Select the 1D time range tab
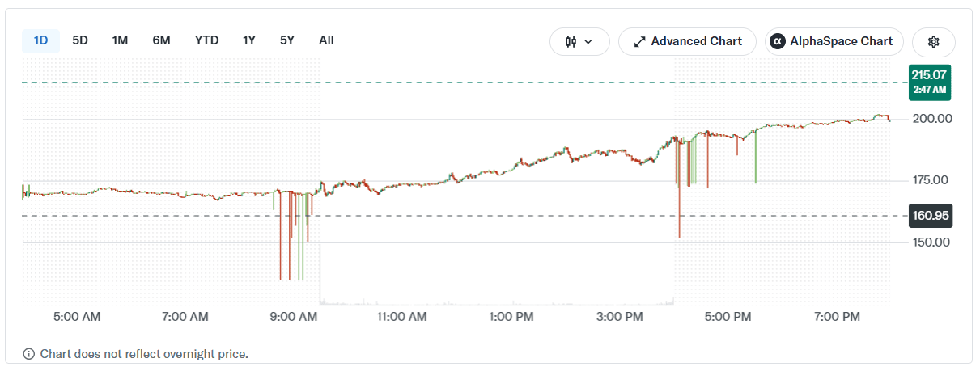This screenshot has height=371, width=980. coord(40,40)
